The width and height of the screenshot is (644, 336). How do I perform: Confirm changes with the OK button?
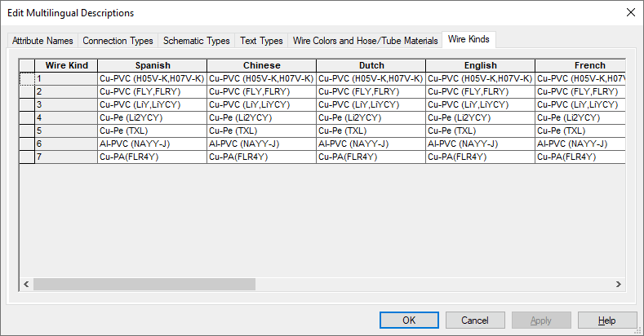[409, 320]
